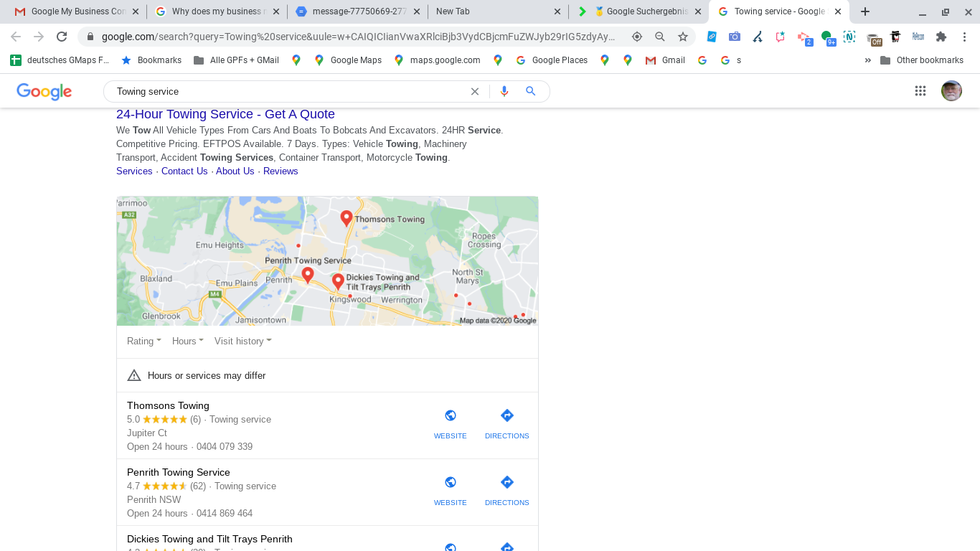Click the Dickies Towing map pin
This screenshot has height=551, width=980.
[x=338, y=281]
